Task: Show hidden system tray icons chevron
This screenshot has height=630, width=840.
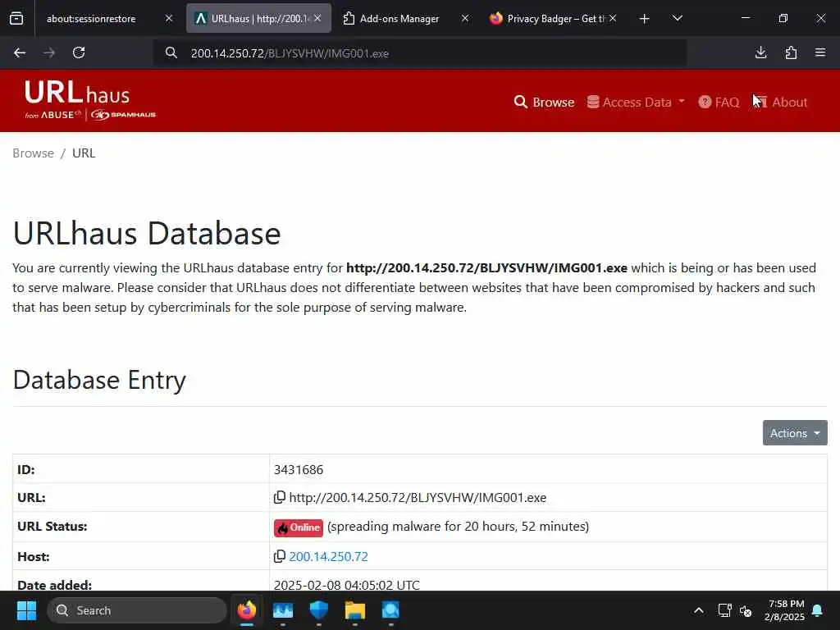Action: [699, 610]
